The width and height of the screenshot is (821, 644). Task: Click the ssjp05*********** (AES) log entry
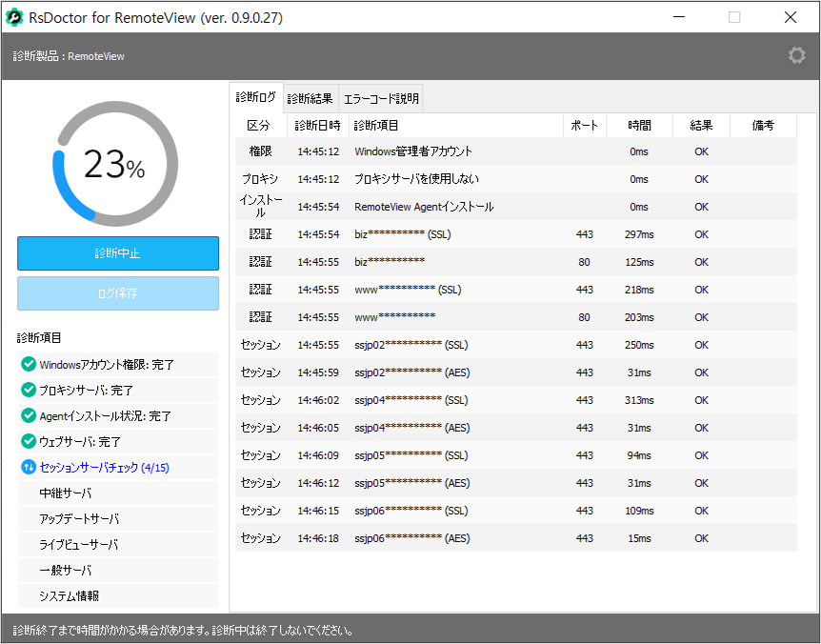tap(515, 483)
